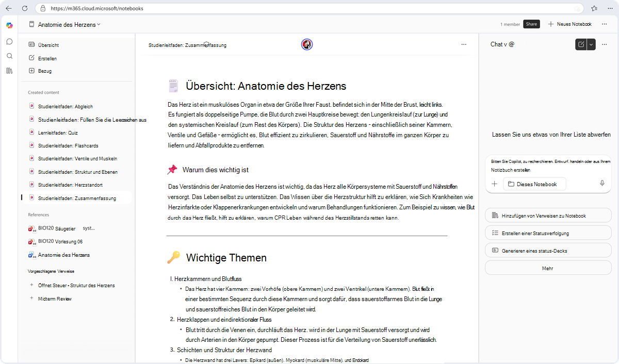Open Studienleitfaden: Ventile und Muskeln

coord(76,159)
